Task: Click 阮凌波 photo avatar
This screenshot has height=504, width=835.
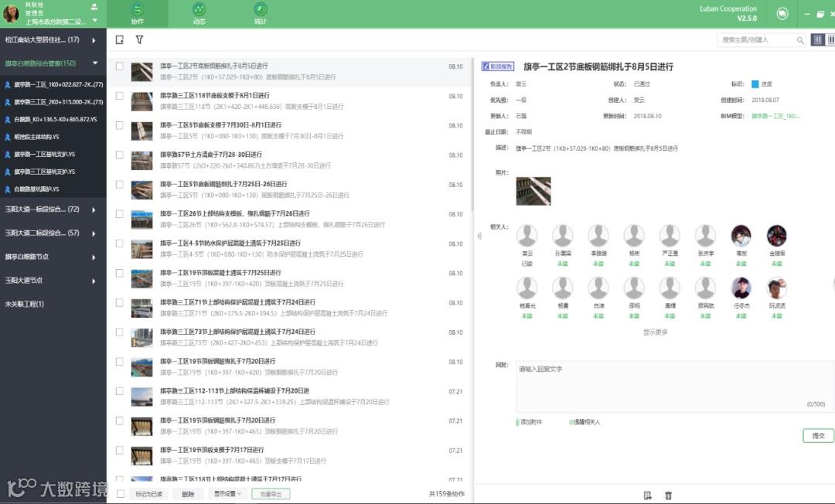Action: 777,288
